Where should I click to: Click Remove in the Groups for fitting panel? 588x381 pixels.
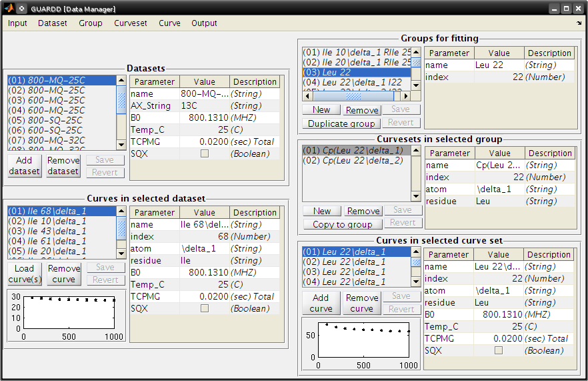(x=362, y=110)
